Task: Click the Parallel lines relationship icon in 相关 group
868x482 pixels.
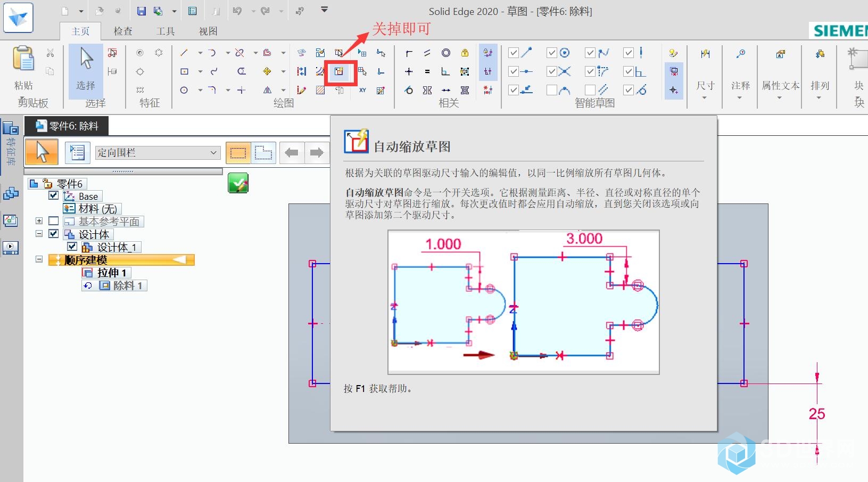Action: click(427, 53)
